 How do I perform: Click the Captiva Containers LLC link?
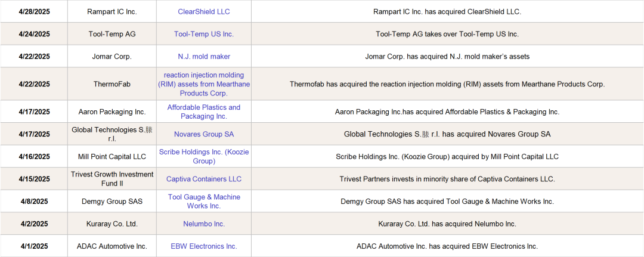point(203,179)
